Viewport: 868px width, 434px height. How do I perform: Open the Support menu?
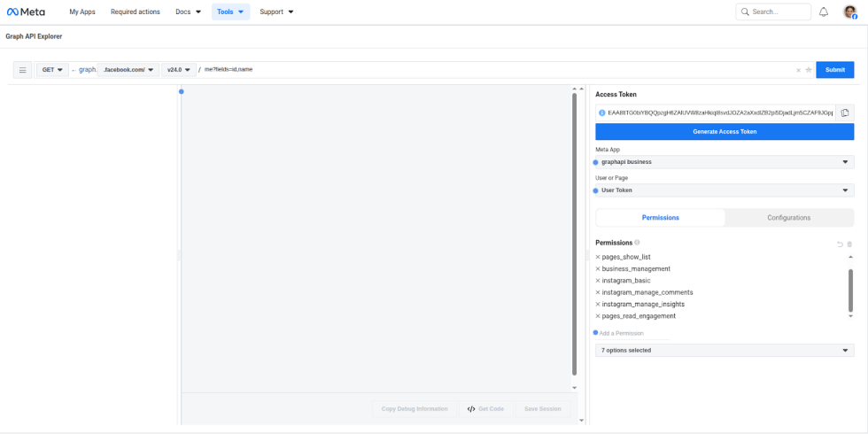[x=276, y=12]
